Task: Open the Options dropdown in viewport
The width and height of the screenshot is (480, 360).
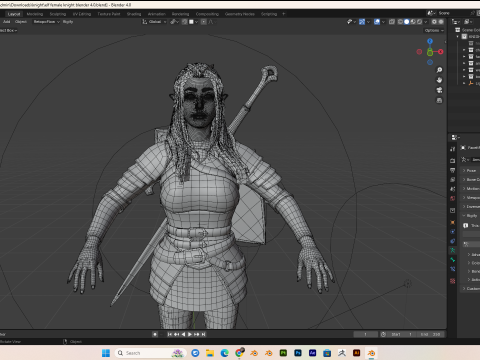Action: coord(434,30)
